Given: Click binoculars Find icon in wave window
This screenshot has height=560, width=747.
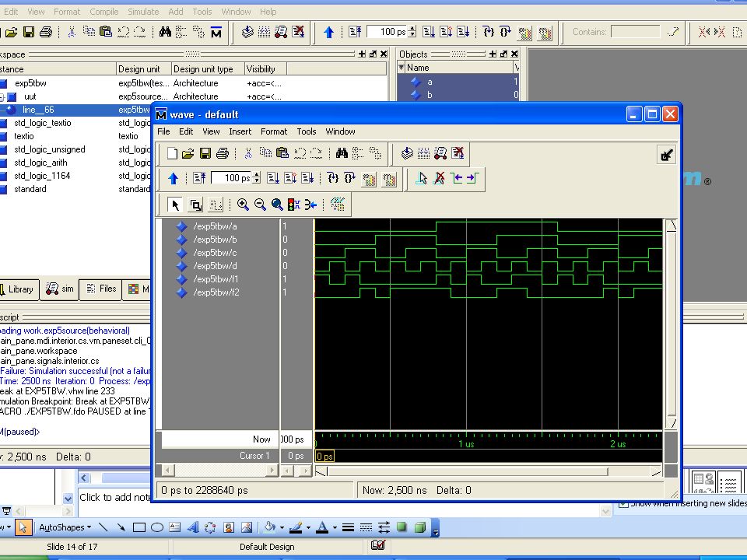Looking at the screenshot, I should 342,153.
